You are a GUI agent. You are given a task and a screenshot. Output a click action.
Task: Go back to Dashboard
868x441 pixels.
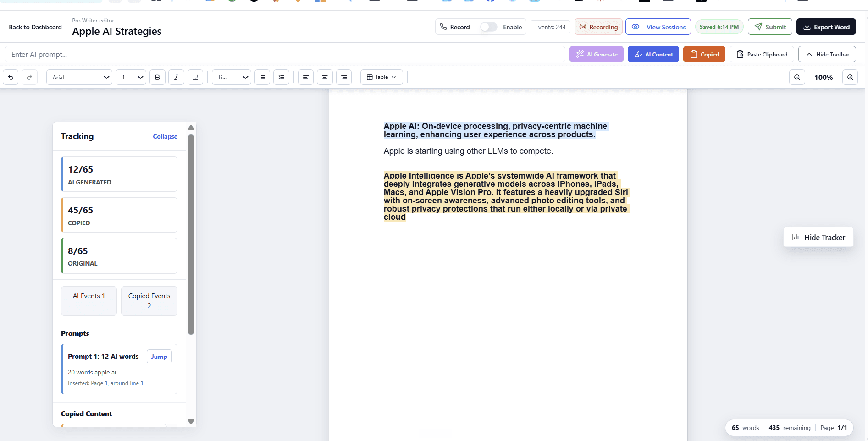[x=35, y=27]
